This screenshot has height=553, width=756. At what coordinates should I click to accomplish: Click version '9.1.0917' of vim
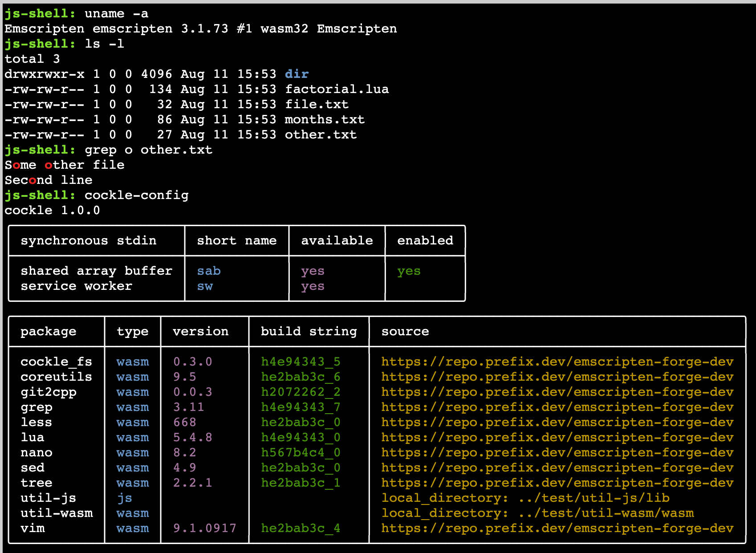[x=205, y=529]
